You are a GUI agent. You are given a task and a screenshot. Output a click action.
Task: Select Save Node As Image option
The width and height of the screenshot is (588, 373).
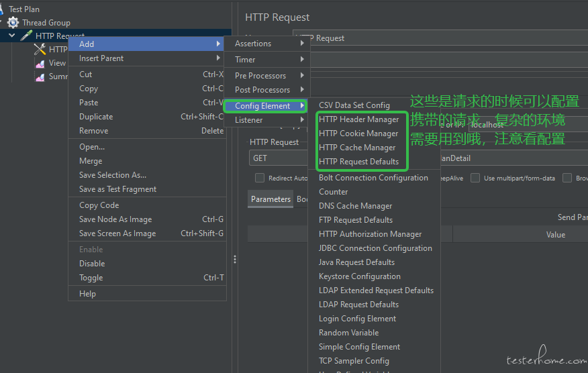click(x=115, y=219)
